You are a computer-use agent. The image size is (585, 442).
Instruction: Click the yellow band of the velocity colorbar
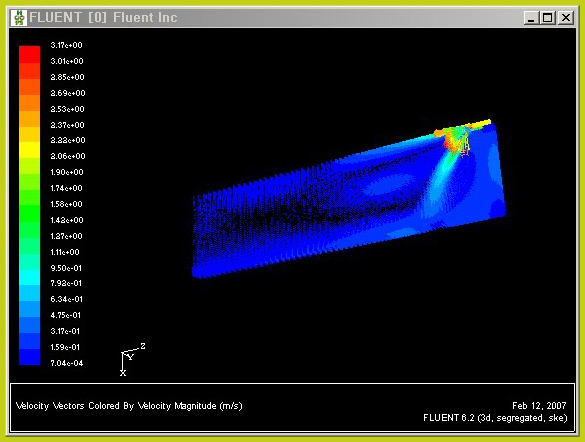(29, 149)
